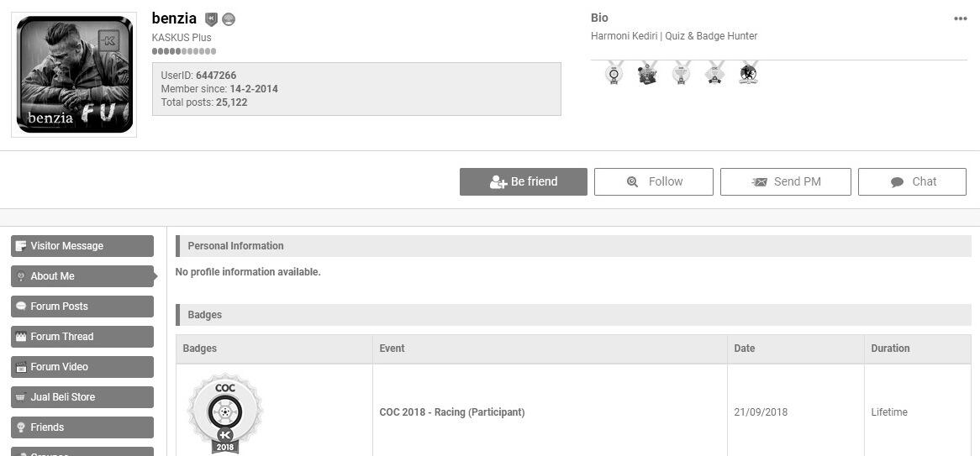Click the round status icon next to benzia
This screenshot has height=456, width=980.
coord(229,19)
